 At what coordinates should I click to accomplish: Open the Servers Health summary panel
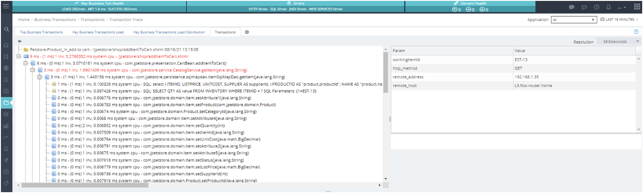pos(470,6)
